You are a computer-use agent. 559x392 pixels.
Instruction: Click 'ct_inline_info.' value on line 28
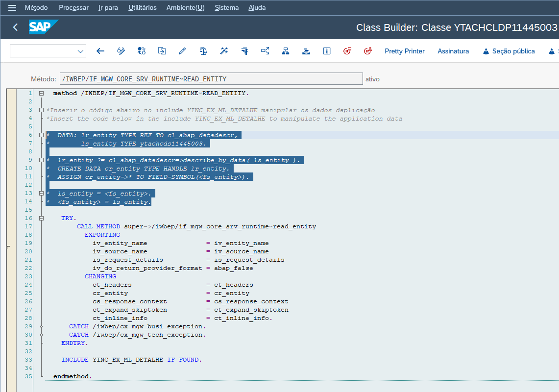coord(243,318)
